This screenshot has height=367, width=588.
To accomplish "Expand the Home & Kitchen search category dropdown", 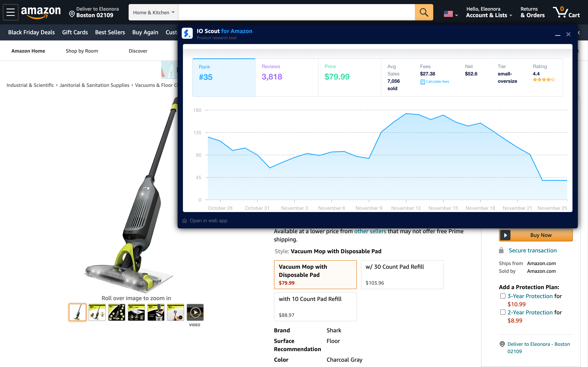I will (153, 12).
